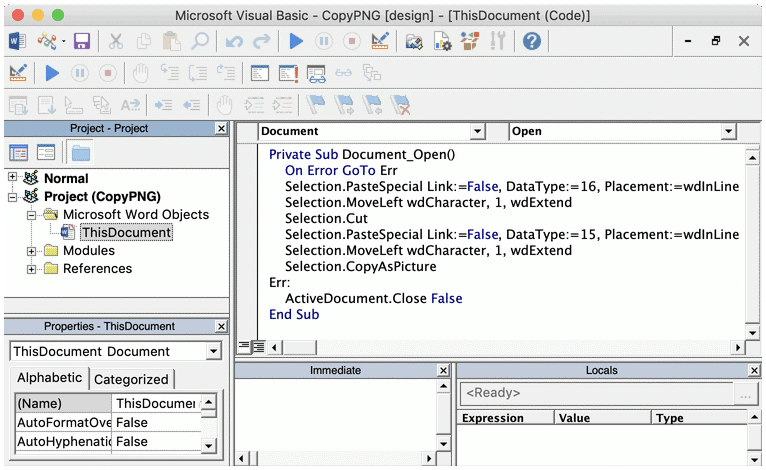This screenshot has width=766, height=470.
Task: Expand the References folder
Action: tap(31, 269)
